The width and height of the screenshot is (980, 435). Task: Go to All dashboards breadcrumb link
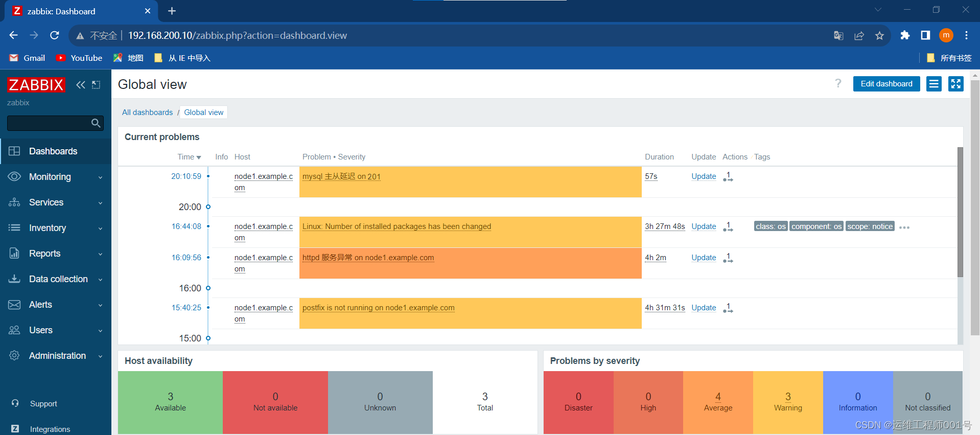tap(147, 112)
